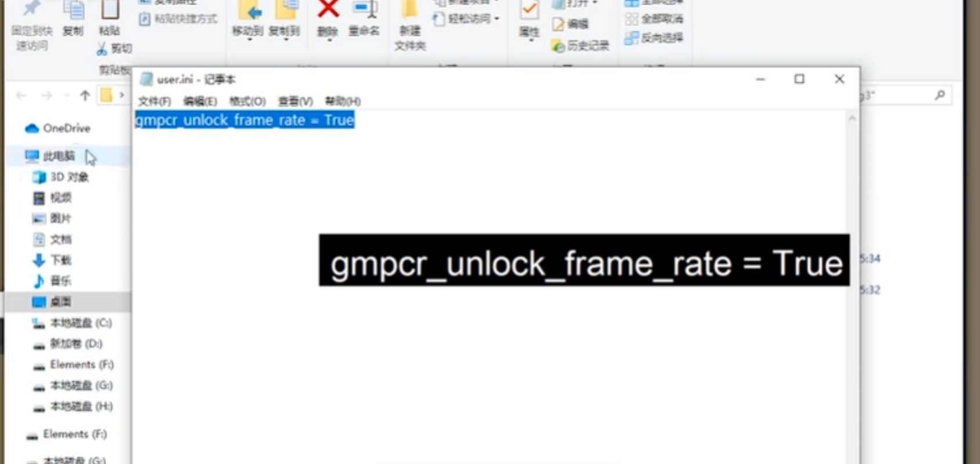Click History (历史记录) in Explorer ribbon
The height and width of the screenshot is (464, 980).
pyautogui.click(x=580, y=46)
